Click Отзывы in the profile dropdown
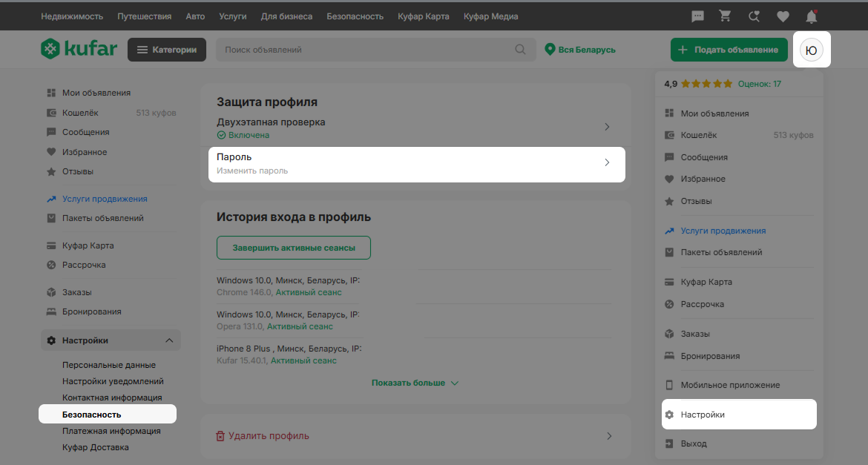 pos(697,201)
